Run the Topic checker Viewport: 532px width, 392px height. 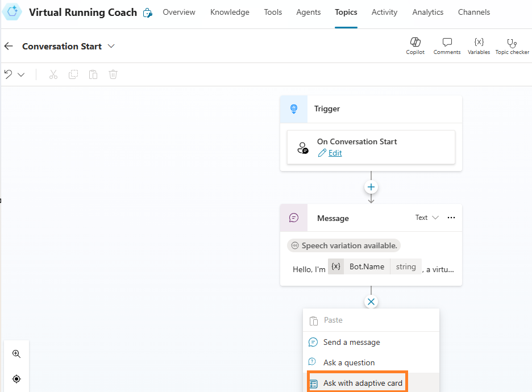512,45
